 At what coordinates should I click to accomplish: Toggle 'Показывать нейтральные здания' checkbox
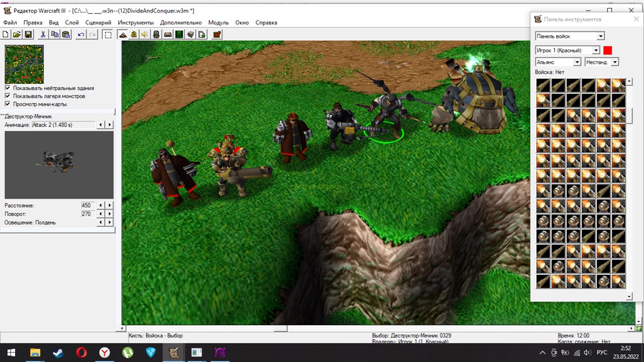[x=8, y=88]
